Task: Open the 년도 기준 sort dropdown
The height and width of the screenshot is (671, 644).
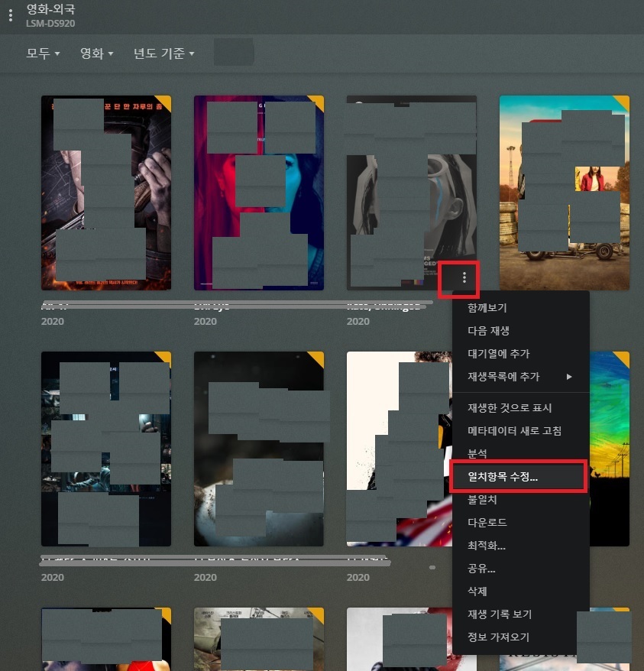Action: point(164,53)
